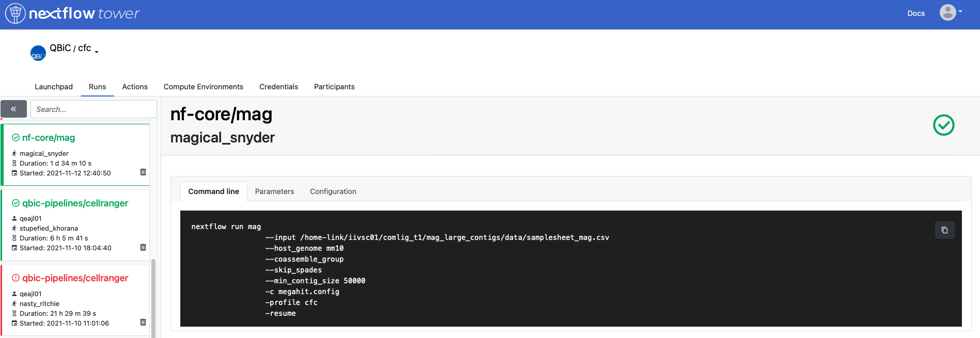Viewport: 980px width, 338px height.
Task: Delete the magical_snyder run
Action: pyautogui.click(x=143, y=172)
